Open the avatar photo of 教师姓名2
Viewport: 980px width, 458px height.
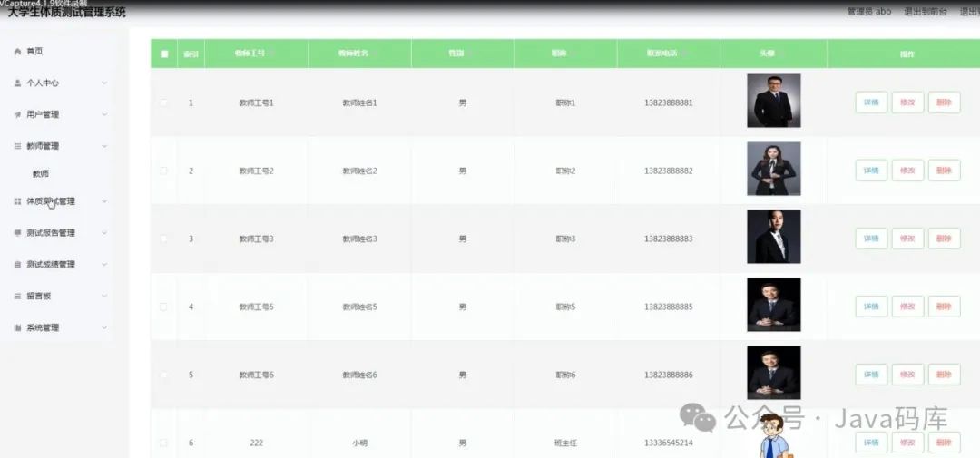point(774,169)
